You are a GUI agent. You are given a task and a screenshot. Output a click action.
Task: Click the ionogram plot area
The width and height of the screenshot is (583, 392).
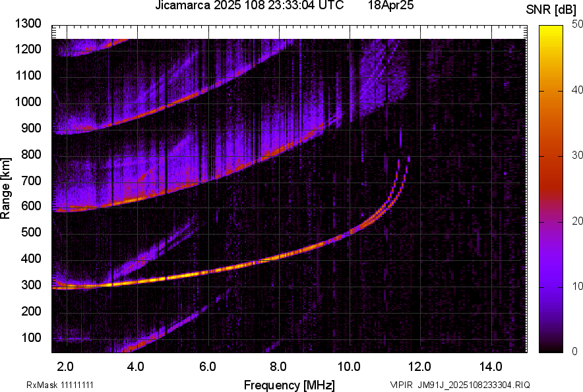click(290, 189)
